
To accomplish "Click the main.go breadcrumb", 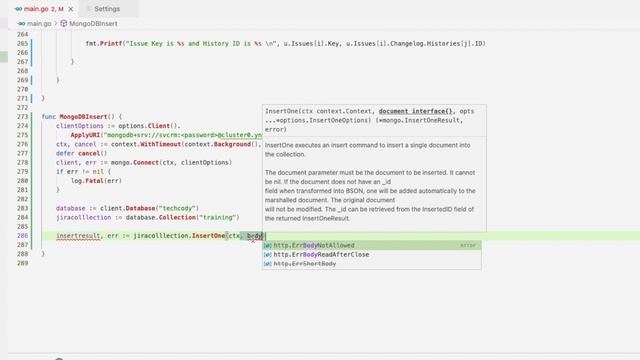I will pyautogui.click(x=39, y=24).
